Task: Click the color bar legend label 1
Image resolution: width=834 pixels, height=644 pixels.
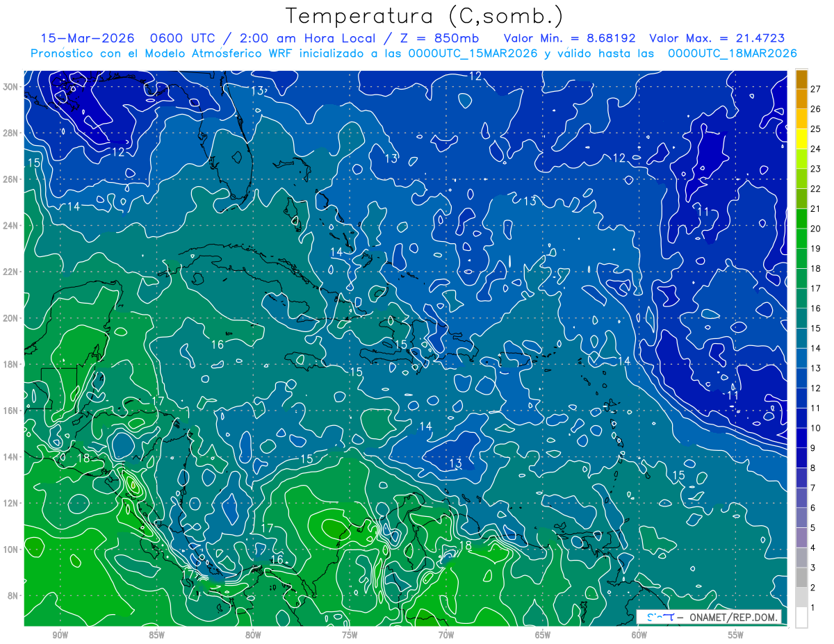Action: [x=813, y=608]
